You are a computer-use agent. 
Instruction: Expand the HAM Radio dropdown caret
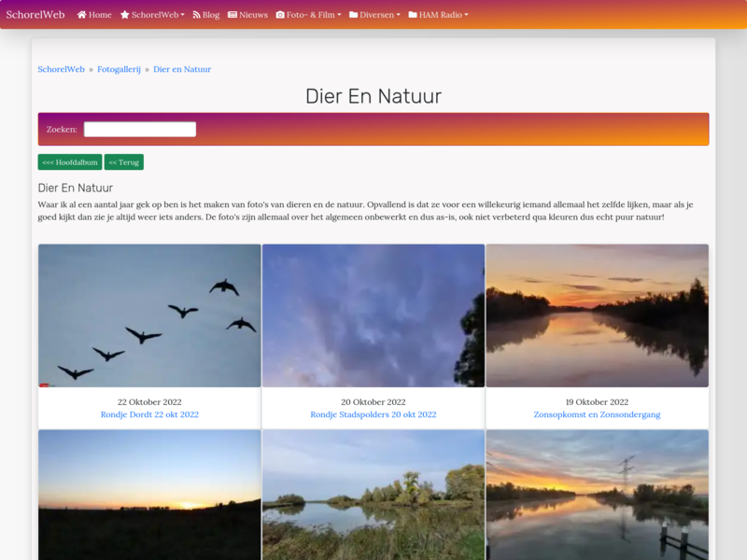point(466,15)
